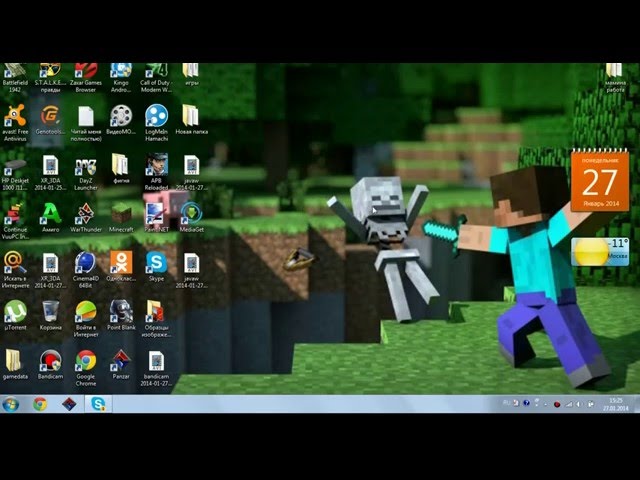Click the Action Center flag icon
This screenshot has width=640, height=480.
590,404
